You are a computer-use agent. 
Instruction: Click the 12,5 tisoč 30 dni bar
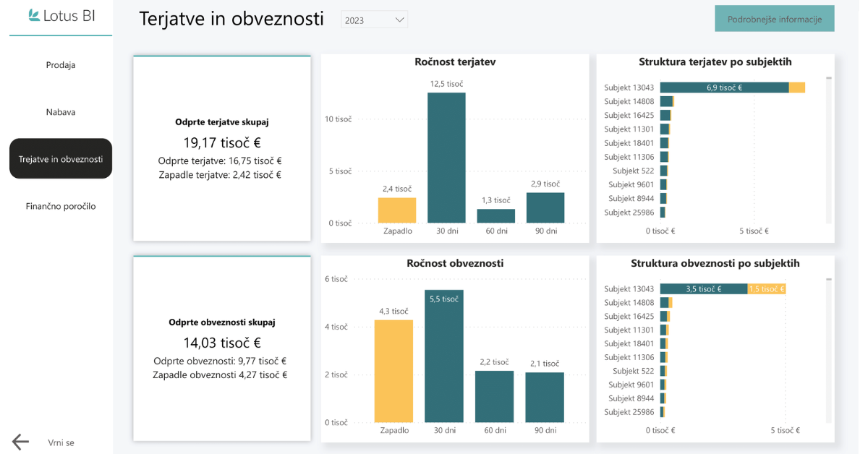[x=446, y=158]
